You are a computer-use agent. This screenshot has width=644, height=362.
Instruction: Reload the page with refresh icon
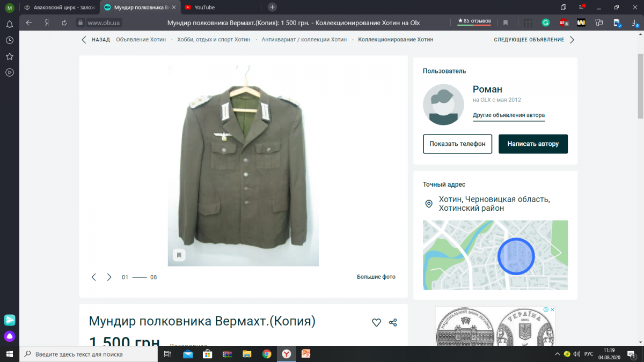click(64, 23)
